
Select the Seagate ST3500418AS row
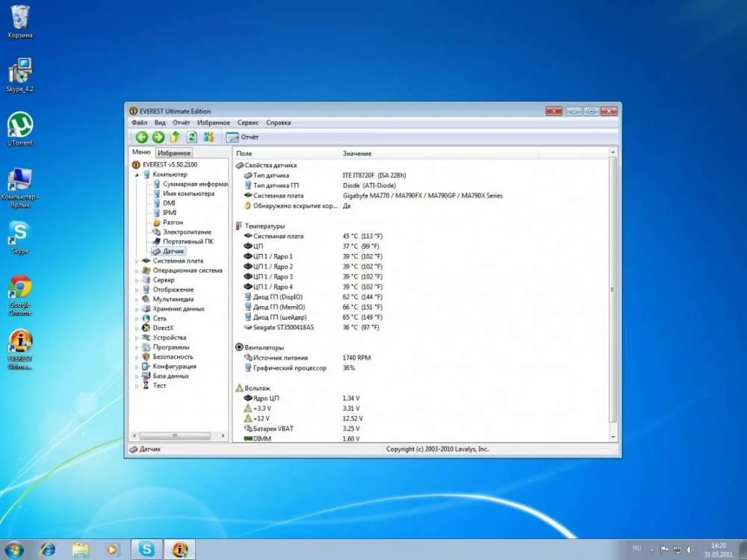tap(421, 327)
